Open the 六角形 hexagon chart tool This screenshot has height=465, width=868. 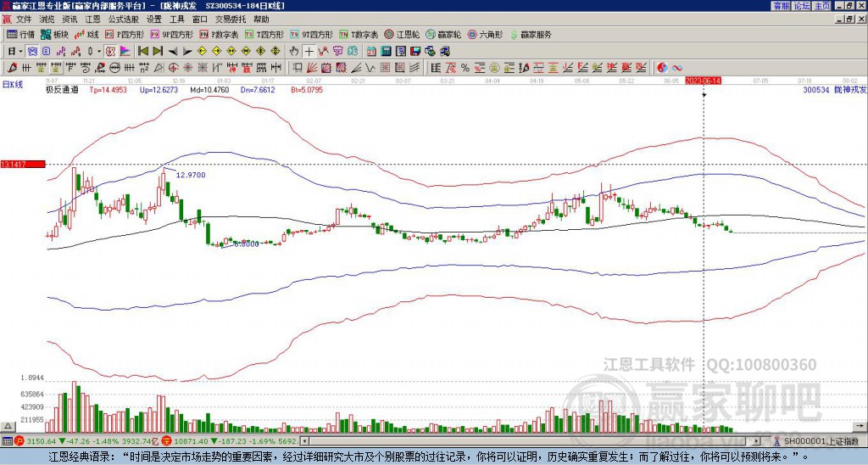pyautogui.click(x=485, y=34)
